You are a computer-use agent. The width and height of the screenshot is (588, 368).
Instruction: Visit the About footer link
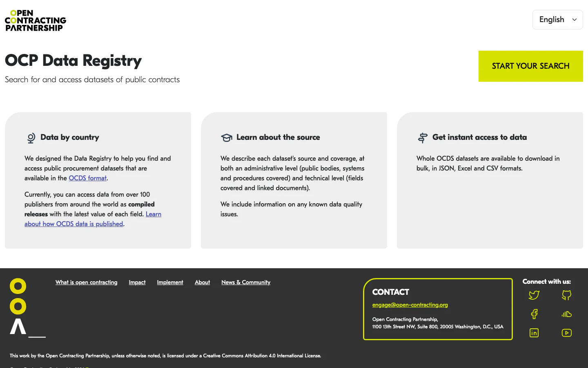(x=202, y=283)
